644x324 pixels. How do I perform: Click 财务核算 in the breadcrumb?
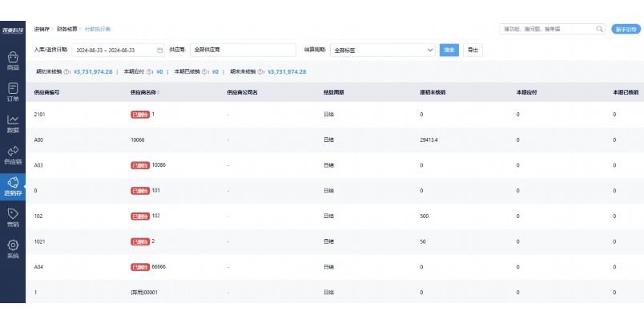click(x=67, y=29)
